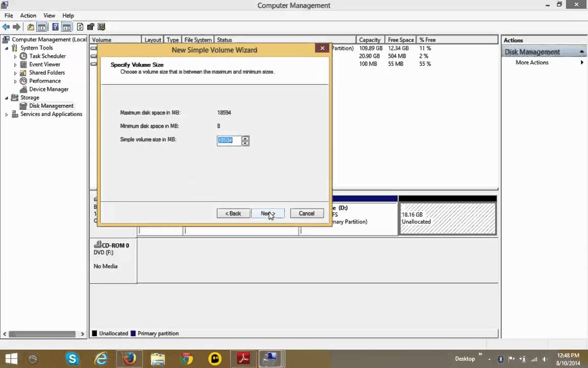Image resolution: width=588 pixels, height=368 pixels.
Task: Open Device Manager from the tree
Action: coord(49,89)
